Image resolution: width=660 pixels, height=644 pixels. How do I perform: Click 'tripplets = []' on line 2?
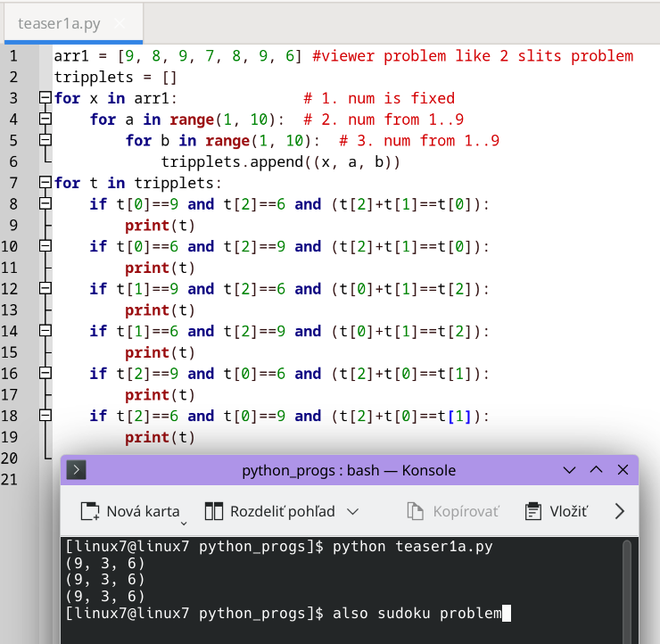(115, 77)
